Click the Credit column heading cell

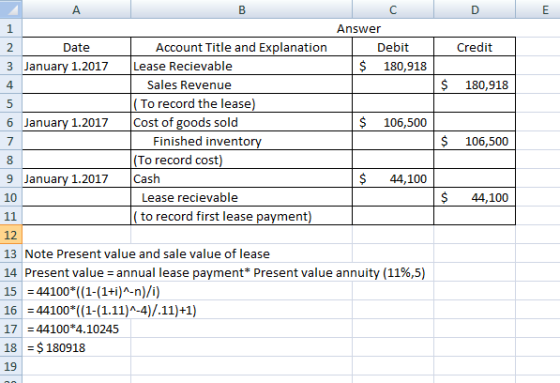[x=475, y=47]
